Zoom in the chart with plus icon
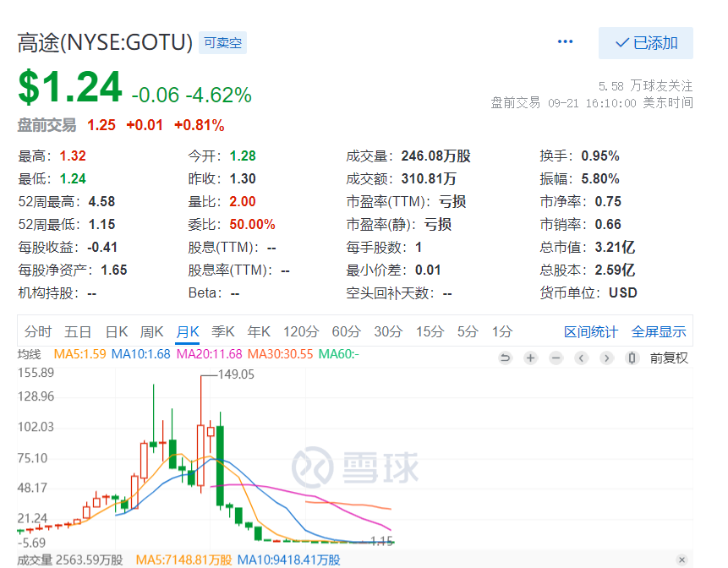Viewport: 728px width, 568px height. coord(531,358)
